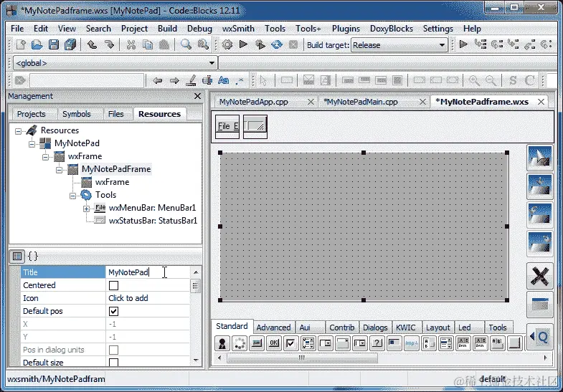
Task: Click the Save all files icon
Action: coord(70,44)
